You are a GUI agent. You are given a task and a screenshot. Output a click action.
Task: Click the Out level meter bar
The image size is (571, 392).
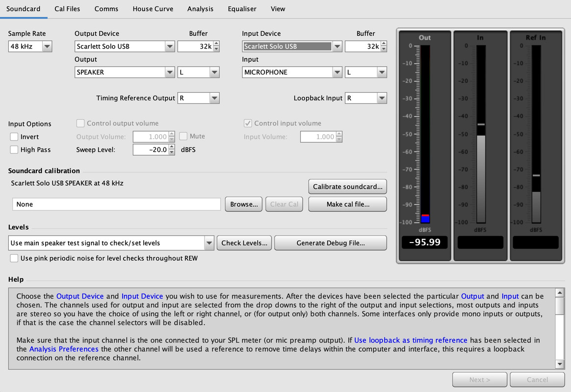click(x=425, y=134)
